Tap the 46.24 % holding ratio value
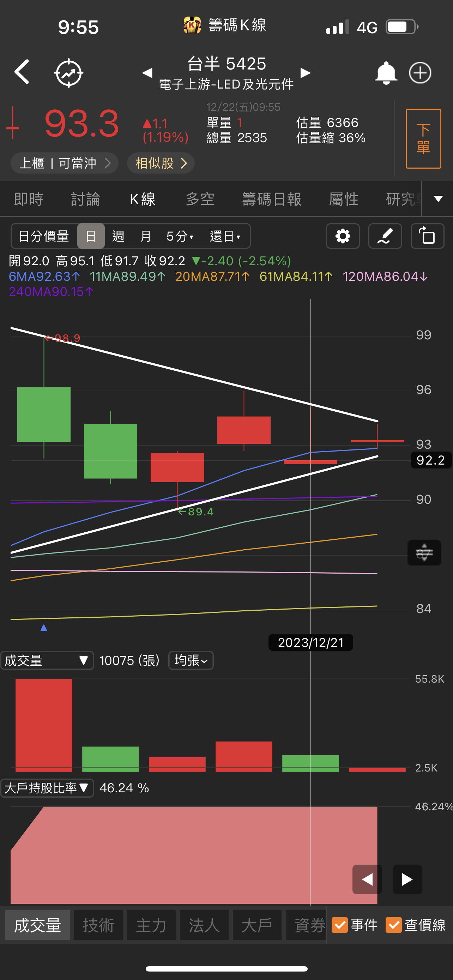The width and height of the screenshot is (453, 980). [124, 787]
